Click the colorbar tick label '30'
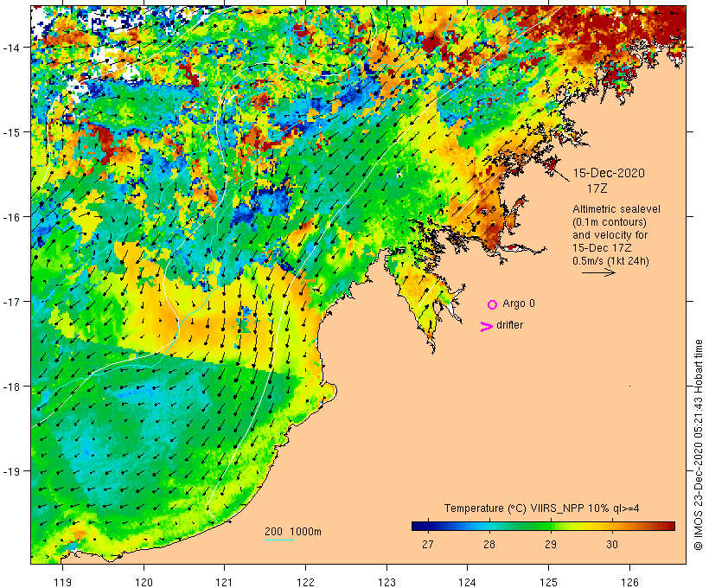 click(x=612, y=544)
